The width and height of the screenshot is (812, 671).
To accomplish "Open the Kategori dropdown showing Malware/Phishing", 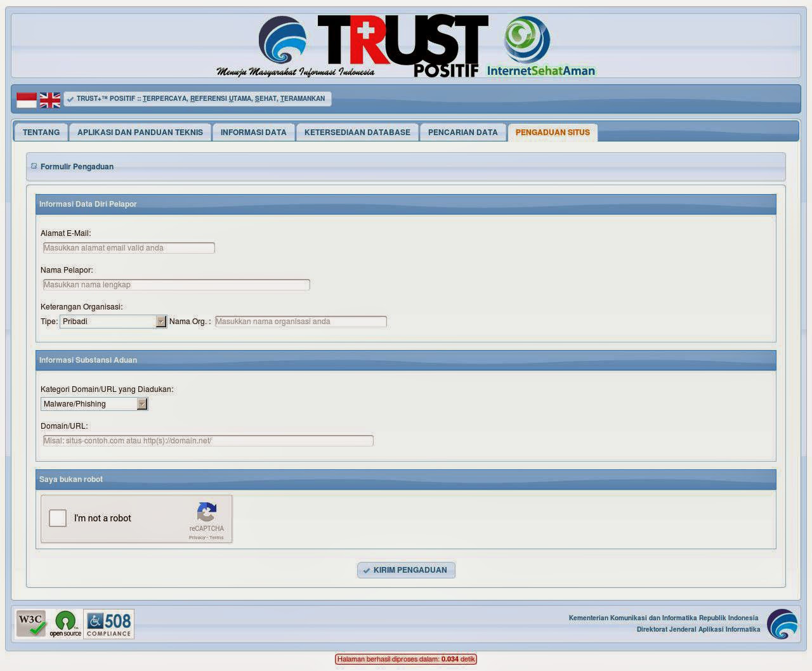I will point(95,404).
